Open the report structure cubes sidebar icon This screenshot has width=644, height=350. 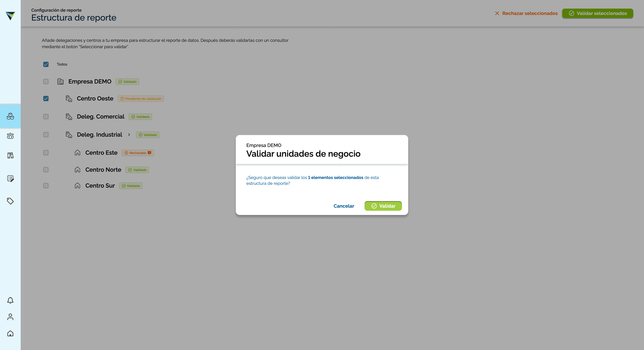coord(10,116)
